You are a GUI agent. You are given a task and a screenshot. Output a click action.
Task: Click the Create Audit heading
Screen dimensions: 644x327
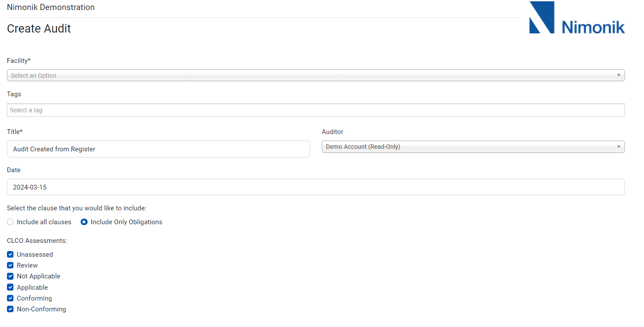click(x=39, y=29)
